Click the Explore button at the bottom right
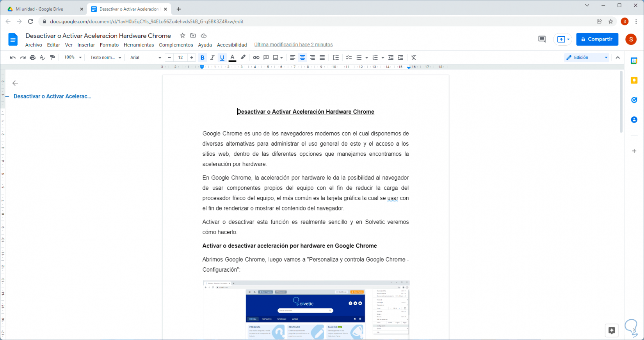644x340 pixels. [x=612, y=331]
